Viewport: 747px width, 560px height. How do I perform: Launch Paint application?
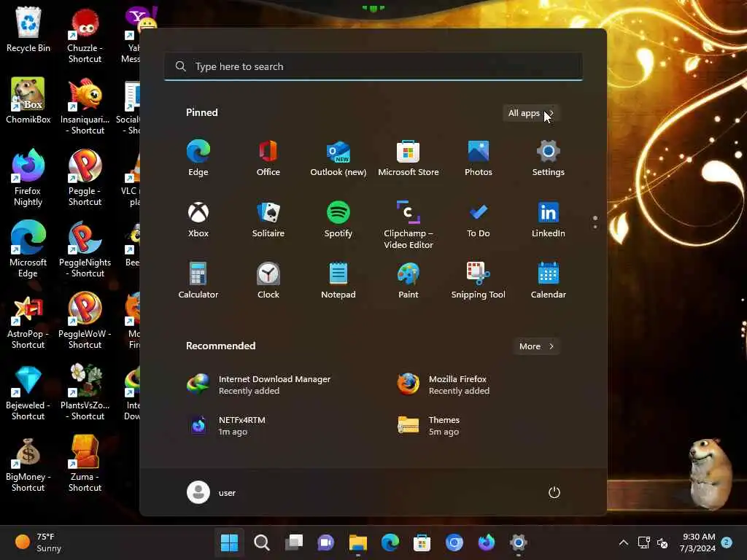(409, 281)
